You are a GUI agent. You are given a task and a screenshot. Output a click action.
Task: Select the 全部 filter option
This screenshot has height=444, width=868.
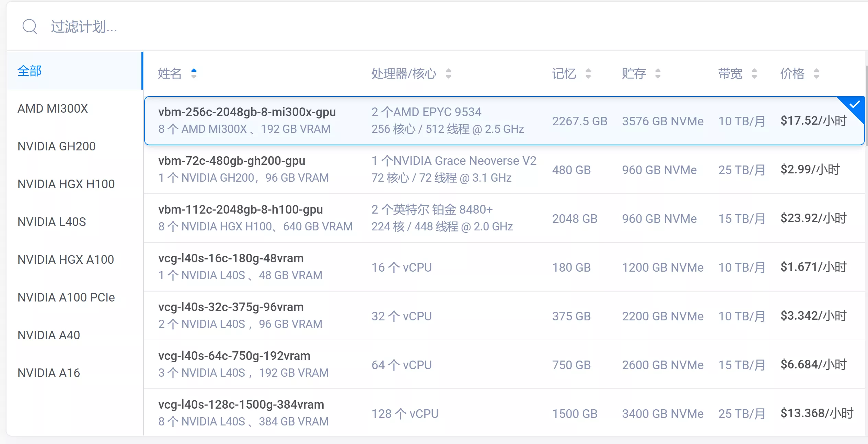click(30, 71)
